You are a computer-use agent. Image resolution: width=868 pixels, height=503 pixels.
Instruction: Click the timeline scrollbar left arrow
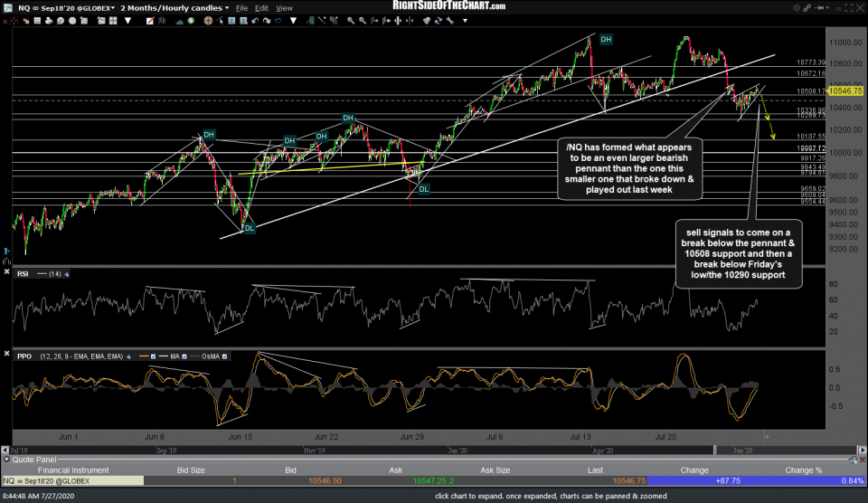(x=5, y=451)
